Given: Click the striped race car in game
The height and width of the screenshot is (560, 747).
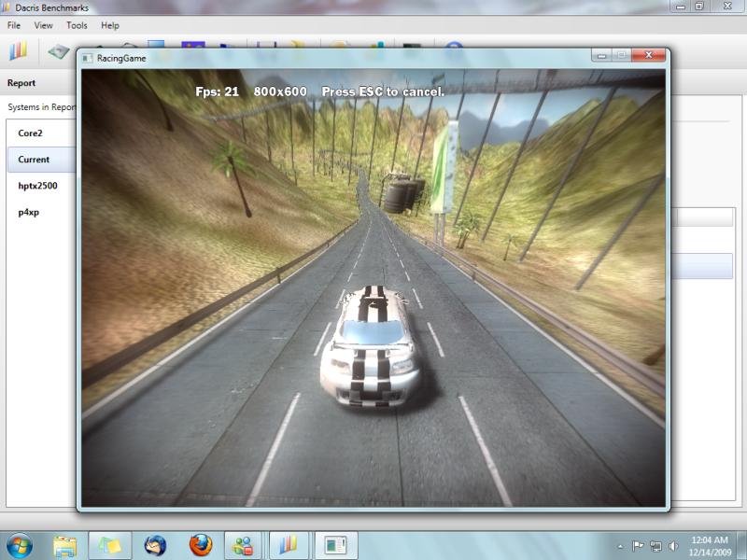Looking at the screenshot, I should (371, 345).
